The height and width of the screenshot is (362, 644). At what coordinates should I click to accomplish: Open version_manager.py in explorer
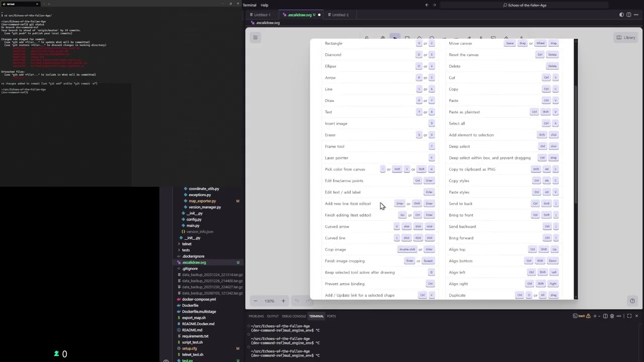205,207
